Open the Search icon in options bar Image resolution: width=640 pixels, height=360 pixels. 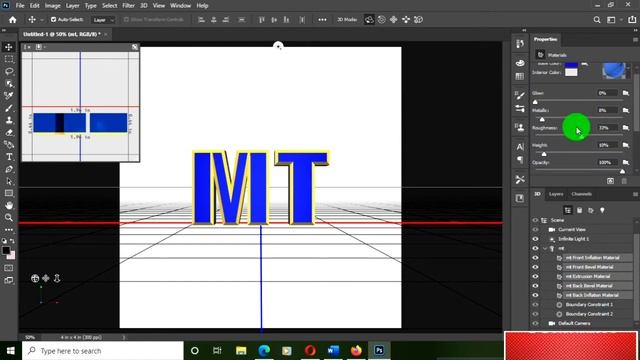point(597,20)
